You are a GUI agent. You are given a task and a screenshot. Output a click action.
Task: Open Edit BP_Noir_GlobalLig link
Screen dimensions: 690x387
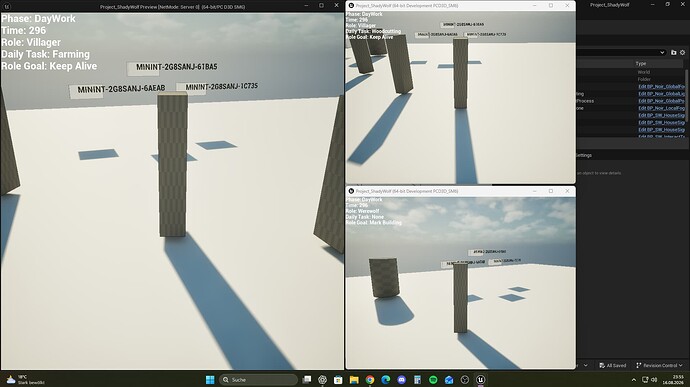[661, 94]
